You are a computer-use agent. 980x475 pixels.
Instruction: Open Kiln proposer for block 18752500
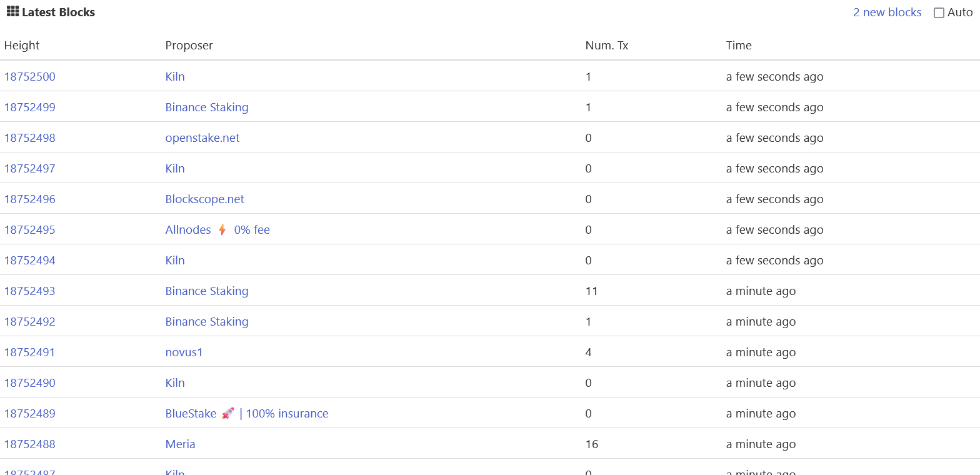(175, 77)
